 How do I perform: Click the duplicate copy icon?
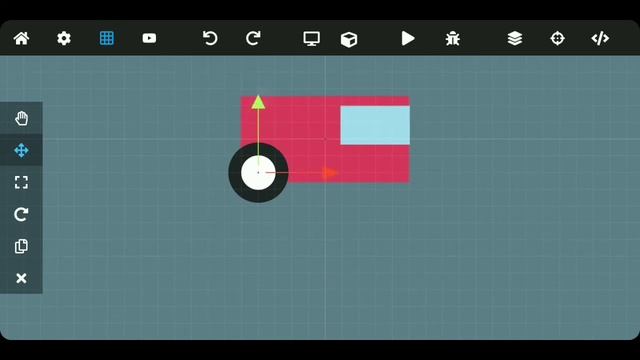(x=21, y=246)
